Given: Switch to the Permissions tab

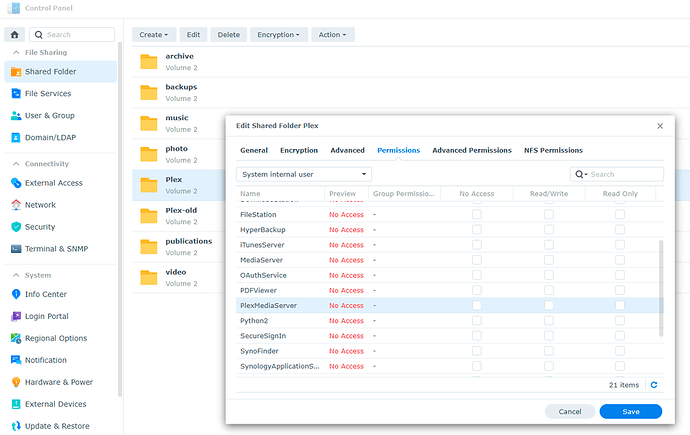Looking at the screenshot, I should (399, 150).
